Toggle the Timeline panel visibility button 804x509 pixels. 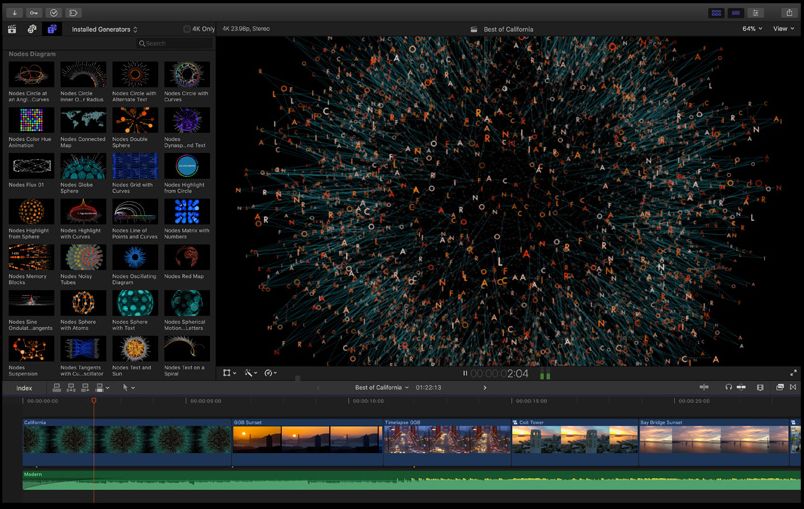(x=736, y=12)
